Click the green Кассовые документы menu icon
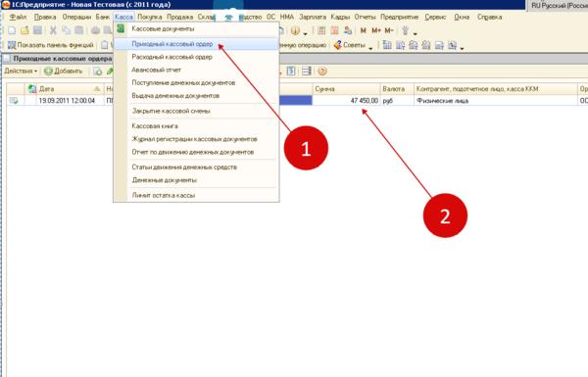The width and height of the screenshot is (588, 377). (121, 28)
